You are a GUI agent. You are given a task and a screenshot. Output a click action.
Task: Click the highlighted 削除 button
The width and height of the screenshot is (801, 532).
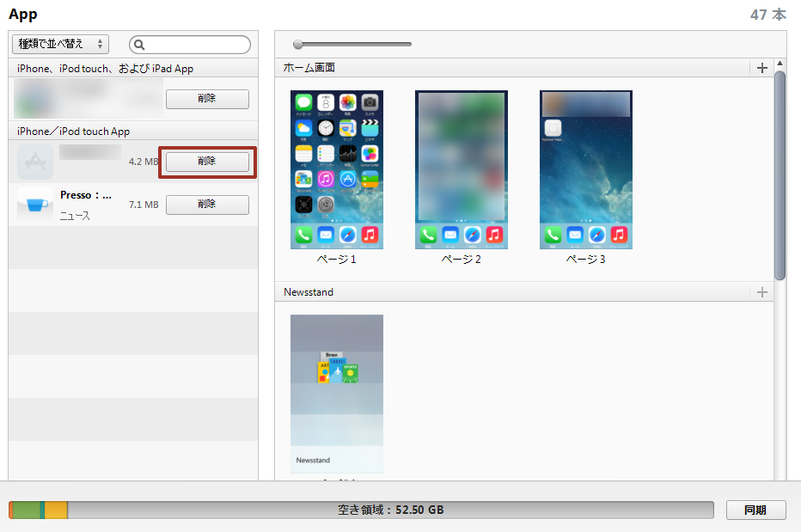[x=207, y=161]
